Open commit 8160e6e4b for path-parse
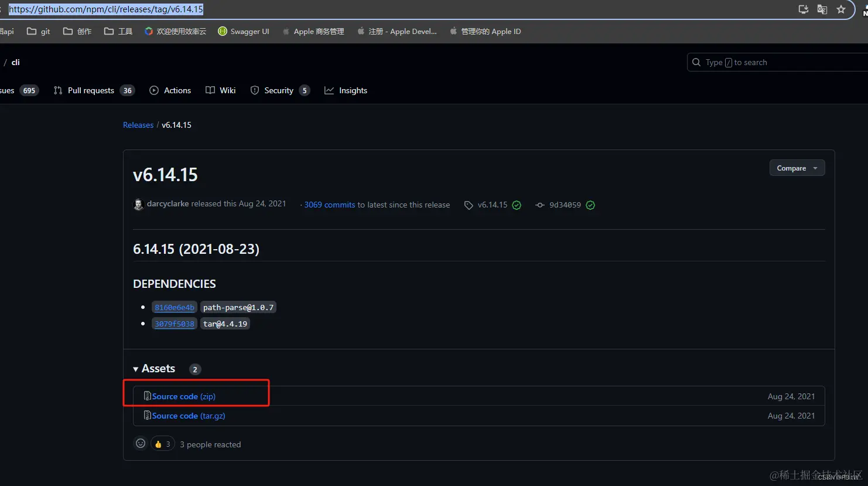 click(x=175, y=307)
